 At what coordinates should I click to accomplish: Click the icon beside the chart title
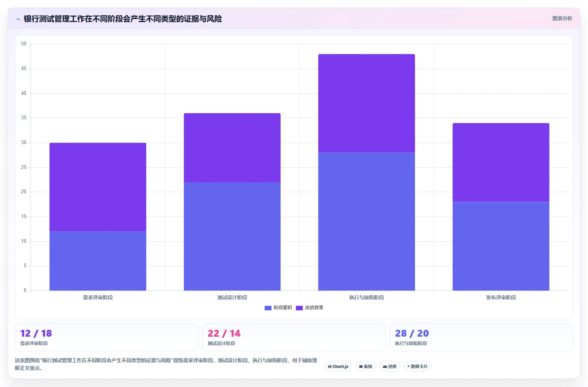[18, 19]
